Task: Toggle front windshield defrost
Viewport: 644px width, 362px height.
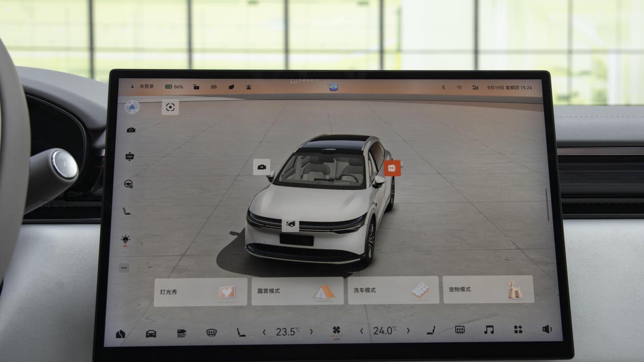Action: (x=212, y=333)
